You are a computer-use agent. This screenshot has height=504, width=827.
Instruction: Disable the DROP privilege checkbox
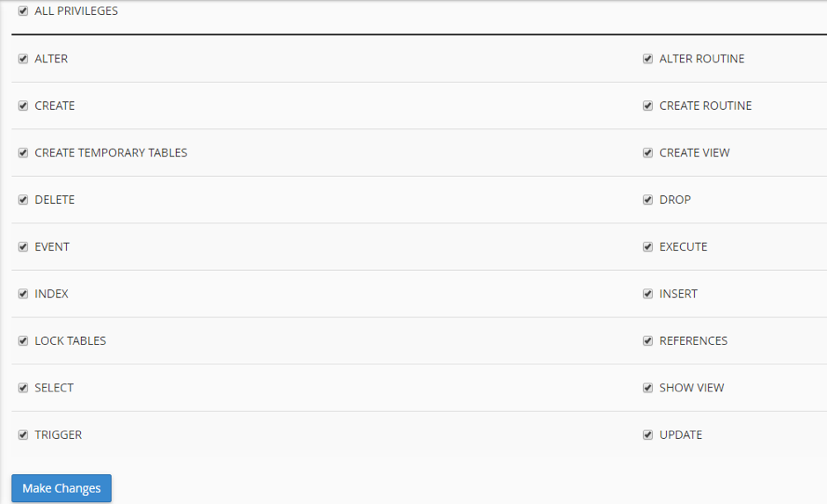648,200
